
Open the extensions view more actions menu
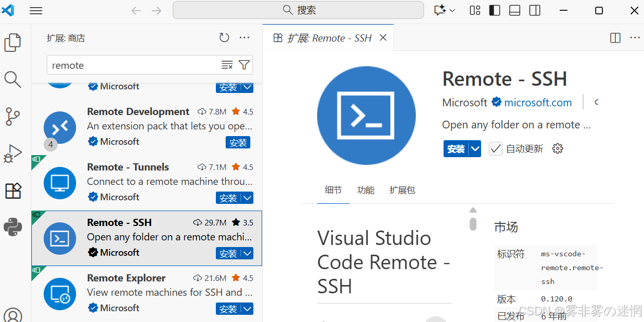click(x=245, y=37)
